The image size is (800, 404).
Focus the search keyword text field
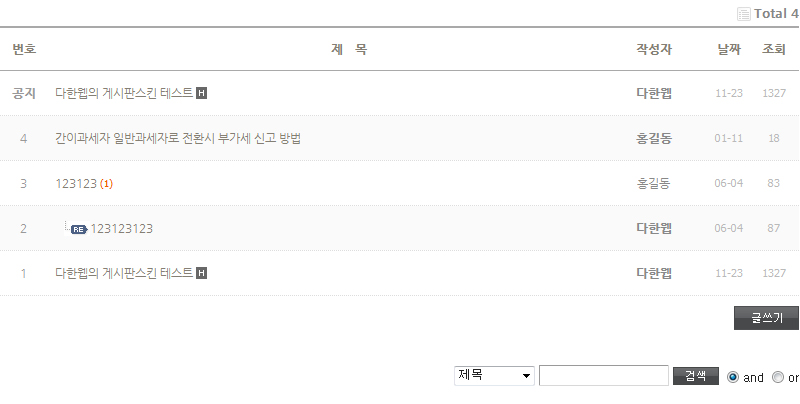(x=604, y=376)
